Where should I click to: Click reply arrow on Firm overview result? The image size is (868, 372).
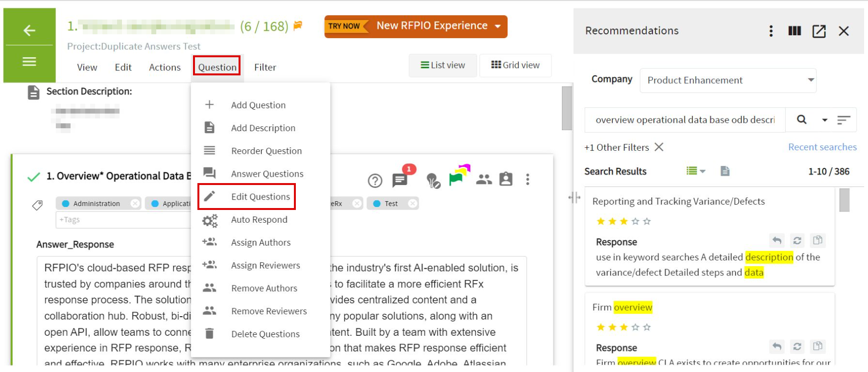point(777,347)
